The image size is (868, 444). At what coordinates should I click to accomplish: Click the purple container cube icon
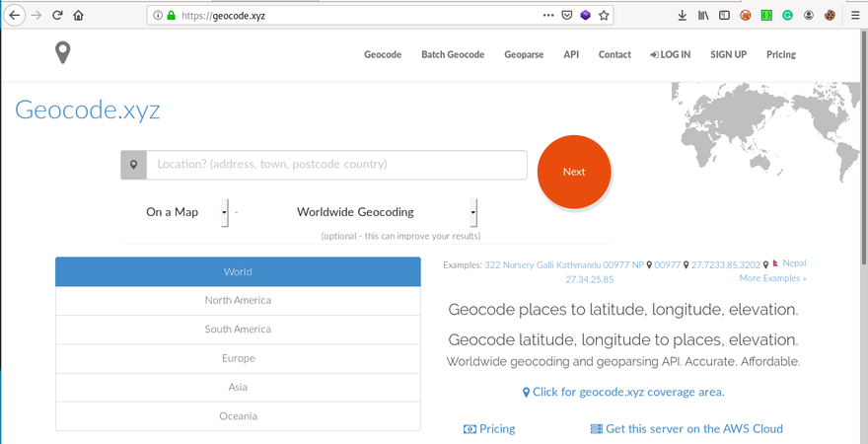click(x=585, y=16)
